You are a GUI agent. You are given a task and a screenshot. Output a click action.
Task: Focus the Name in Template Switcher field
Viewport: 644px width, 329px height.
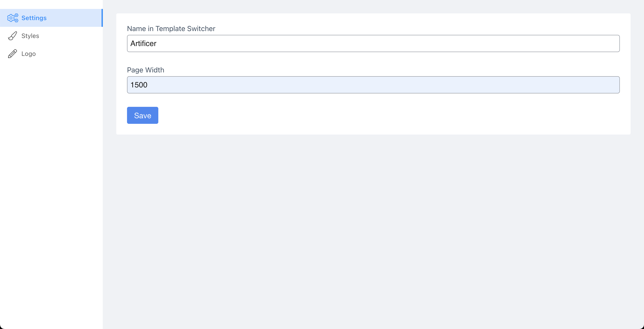pos(373,43)
